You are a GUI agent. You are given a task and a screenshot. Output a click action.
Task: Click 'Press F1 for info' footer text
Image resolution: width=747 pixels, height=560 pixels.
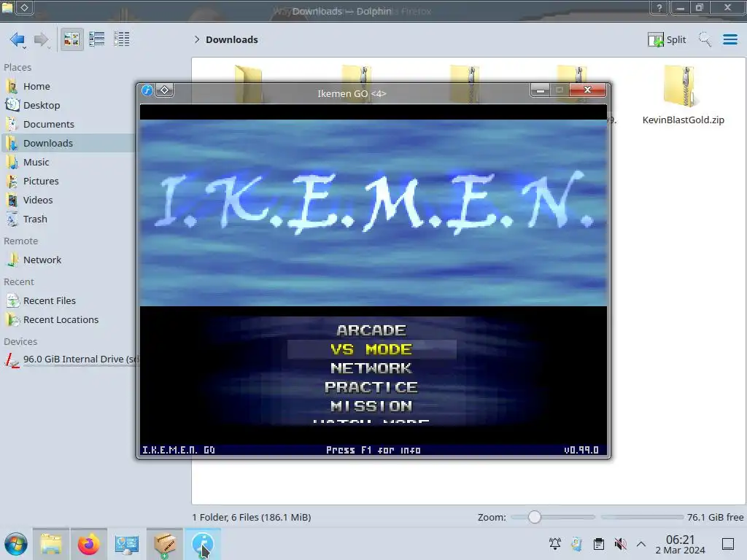coord(373,450)
